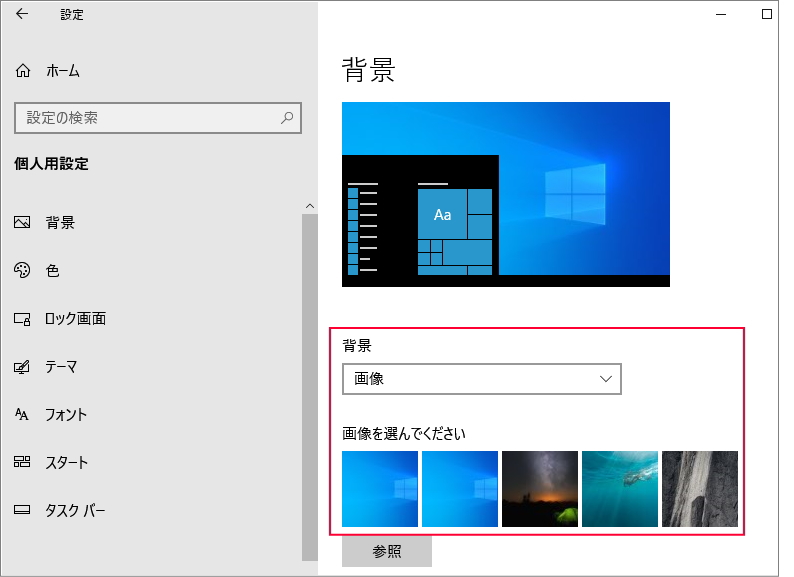Go to ホーム settings
Viewport: 794px width, 577px height.
pyautogui.click(x=62, y=71)
